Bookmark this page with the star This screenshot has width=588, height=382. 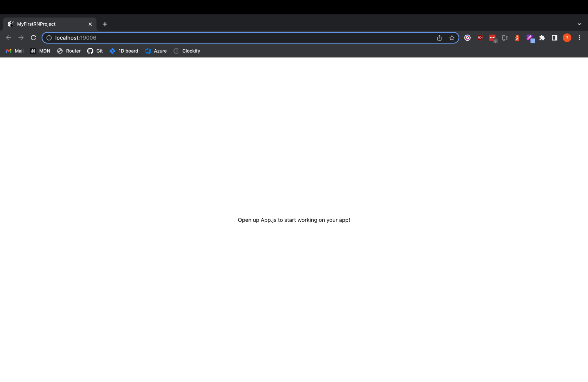point(452,38)
